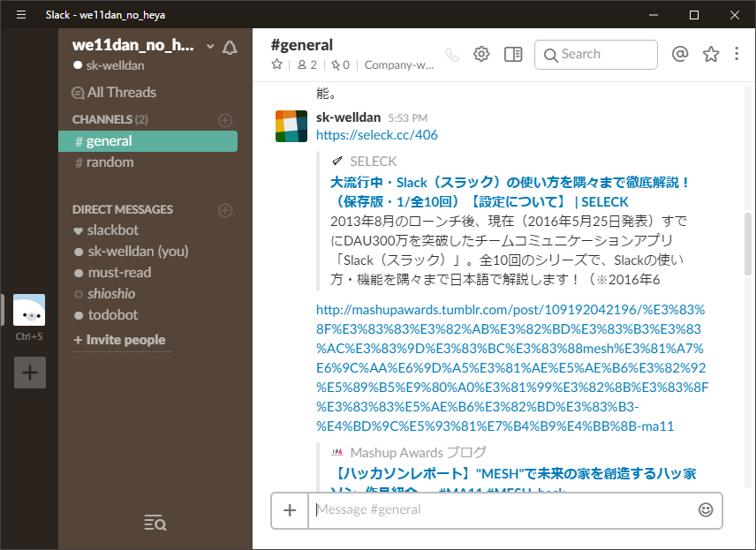The height and width of the screenshot is (550, 756).
Task: Attach file with plus button
Action: coord(290,510)
